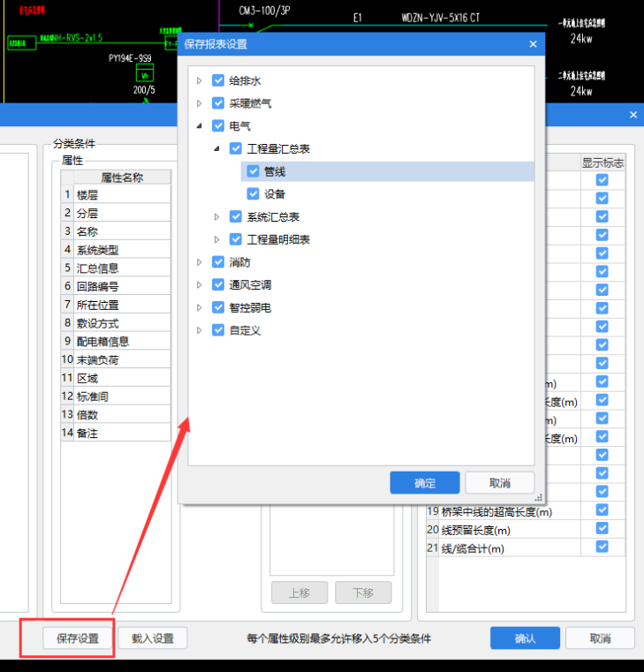Click 确定 in the save report dialog
The height and width of the screenshot is (672, 644).
point(425,483)
